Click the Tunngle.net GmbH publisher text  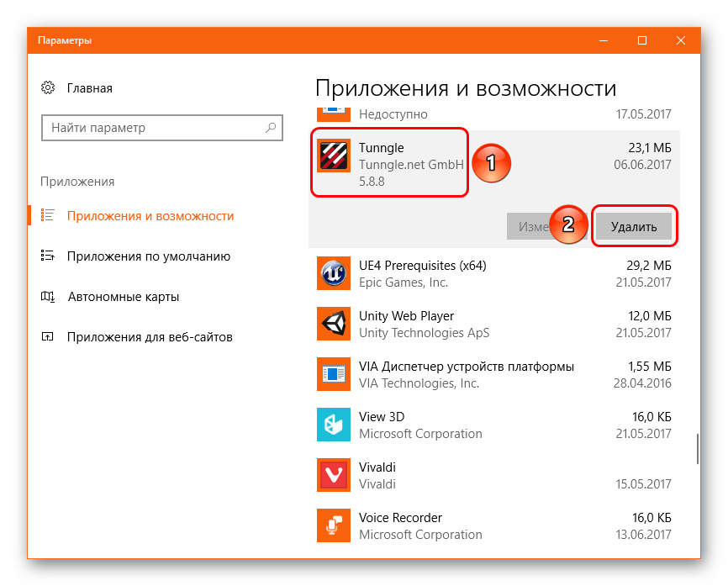pyautogui.click(x=411, y=165)
